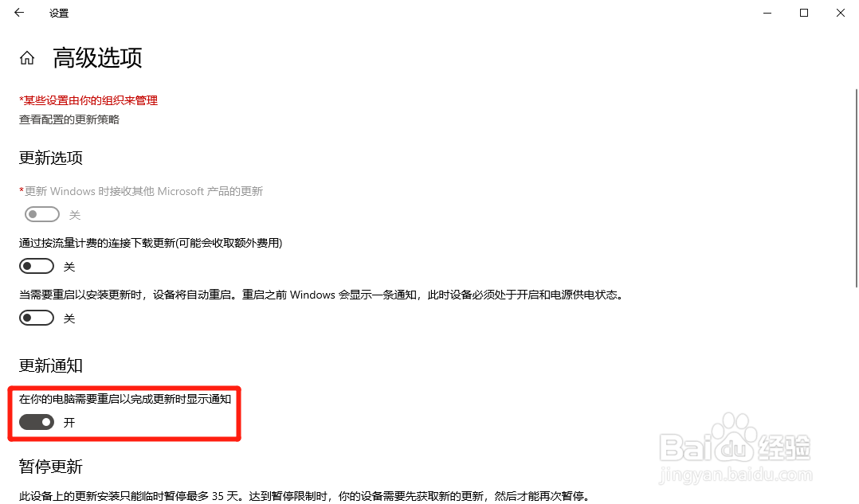Viewport: 859px width, 504px height.
Task: Maximize the 设置 window
Action: (804, 13)
